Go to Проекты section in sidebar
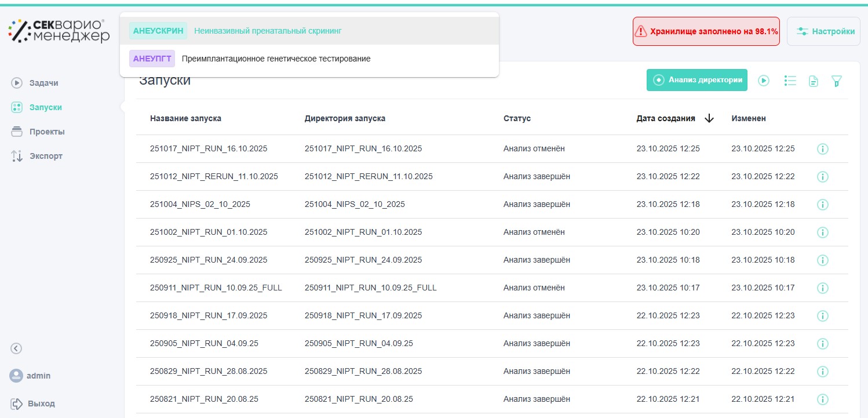Viewport: 868px width, 418px height. [46, 132]
